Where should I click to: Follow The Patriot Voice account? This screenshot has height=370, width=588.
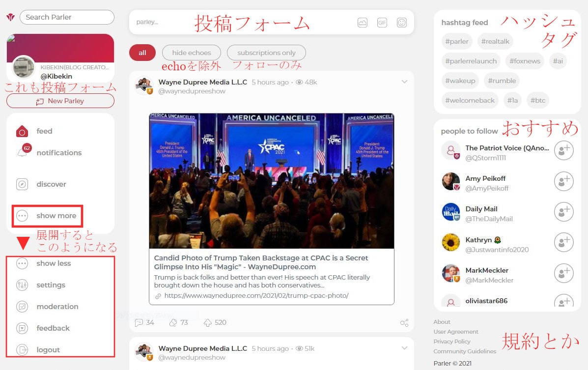[563, 151]
